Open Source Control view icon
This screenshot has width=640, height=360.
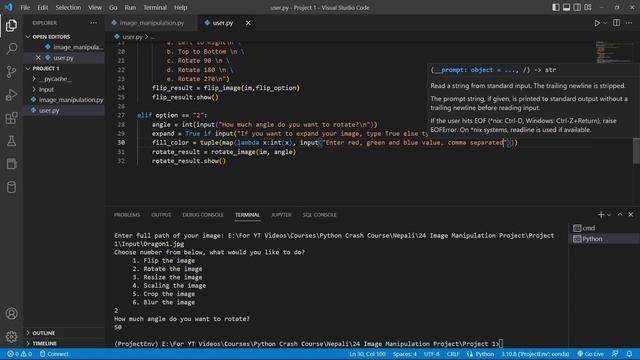click(x=11, y=72)
